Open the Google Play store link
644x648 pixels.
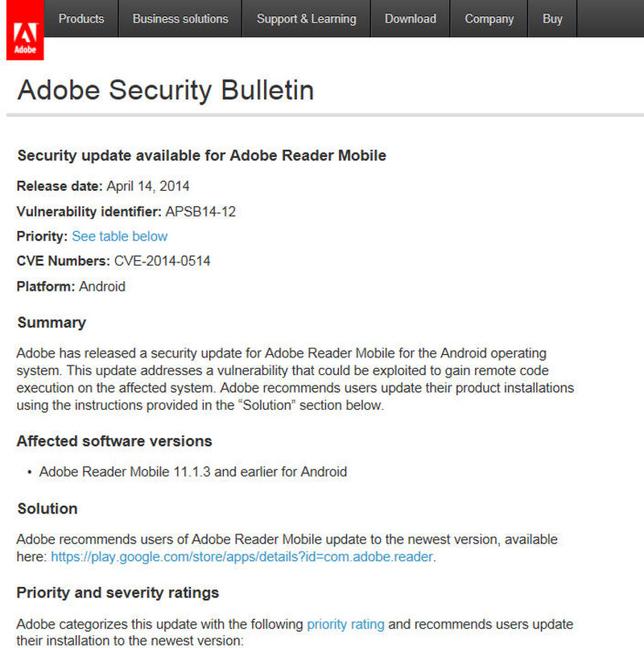[242, 556]
